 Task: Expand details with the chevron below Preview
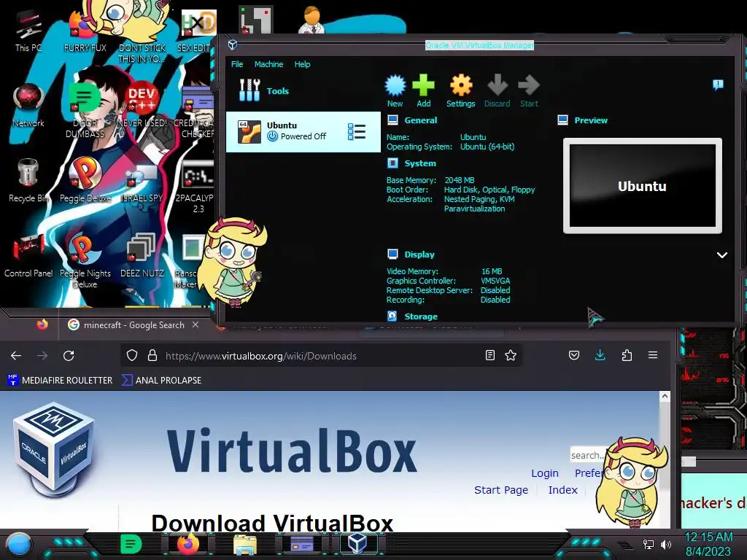tap(721, 254)
